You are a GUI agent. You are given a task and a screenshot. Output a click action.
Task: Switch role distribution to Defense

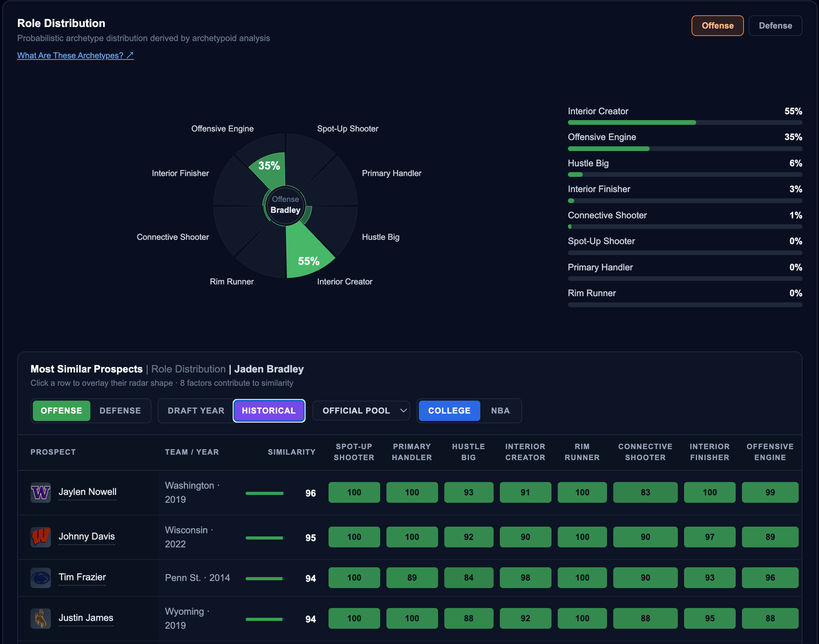coord(775,25)
